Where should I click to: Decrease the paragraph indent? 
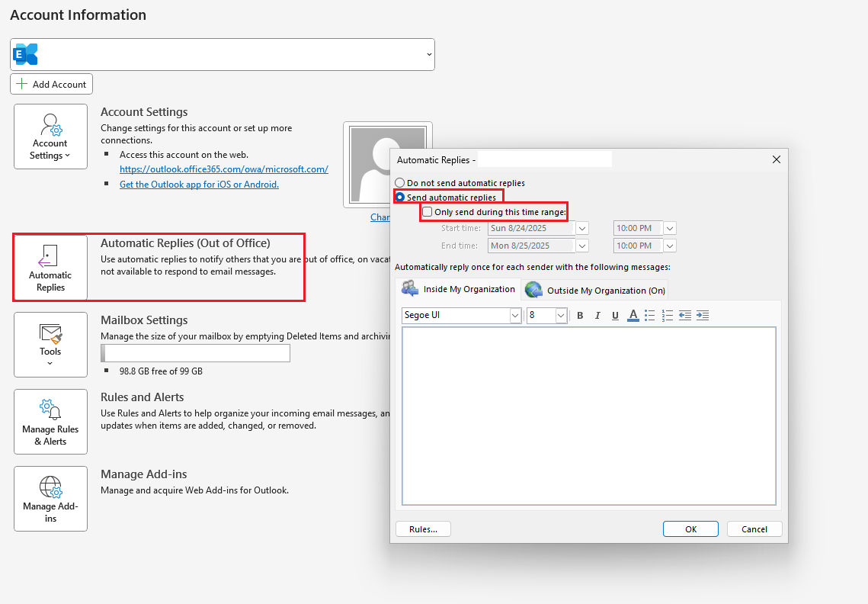[x=685, y=315]
